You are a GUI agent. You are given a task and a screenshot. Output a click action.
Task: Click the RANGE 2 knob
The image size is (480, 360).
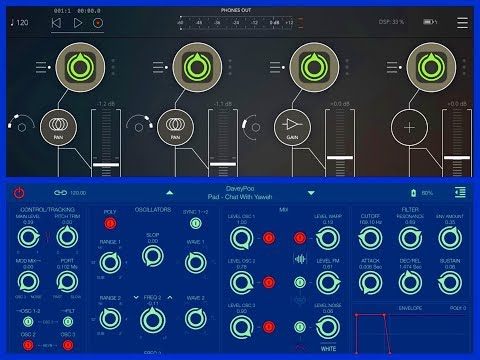click(x=110, y=319)
